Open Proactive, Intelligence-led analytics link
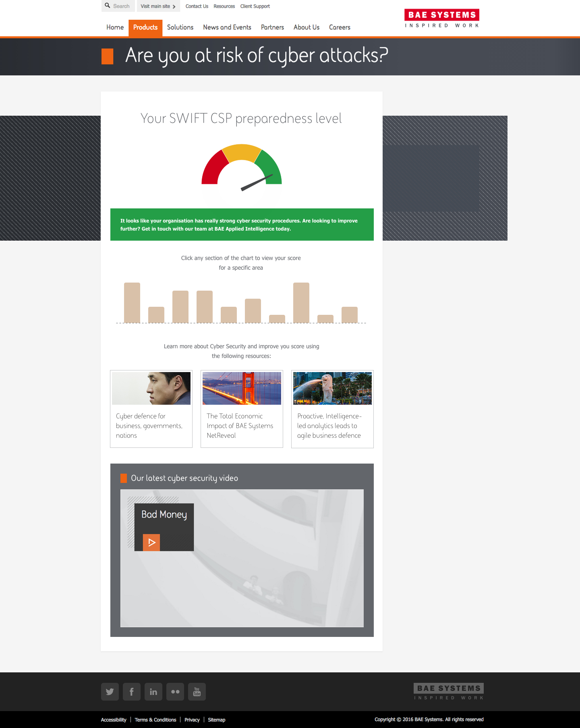580x728 pixels. click(x=329, y=426)
